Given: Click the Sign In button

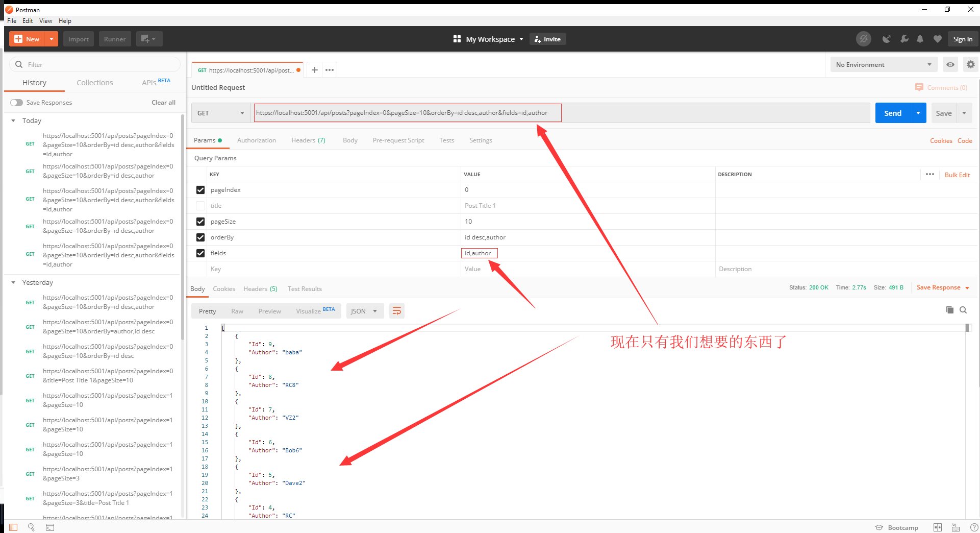Looking at the screenshot, I should [963, 39].
